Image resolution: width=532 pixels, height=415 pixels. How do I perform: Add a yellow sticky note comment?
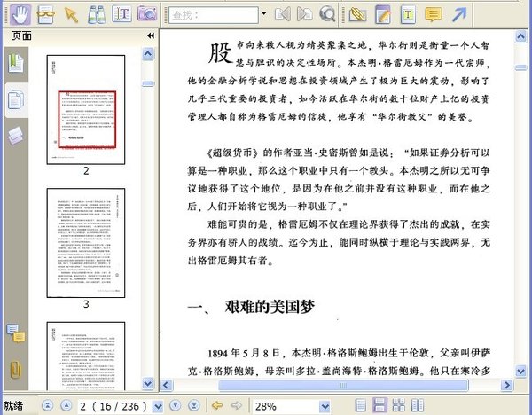pyautogui.click(x=434, y=14)
